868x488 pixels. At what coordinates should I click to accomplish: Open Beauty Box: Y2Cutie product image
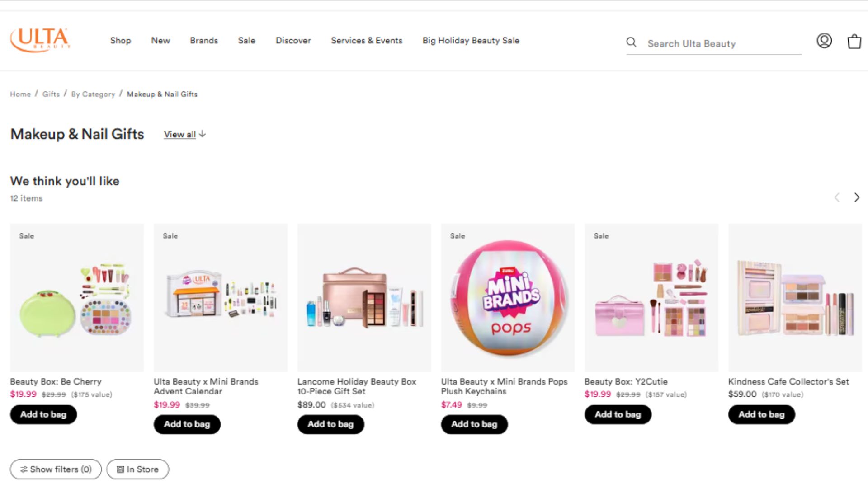coord(651,298)
